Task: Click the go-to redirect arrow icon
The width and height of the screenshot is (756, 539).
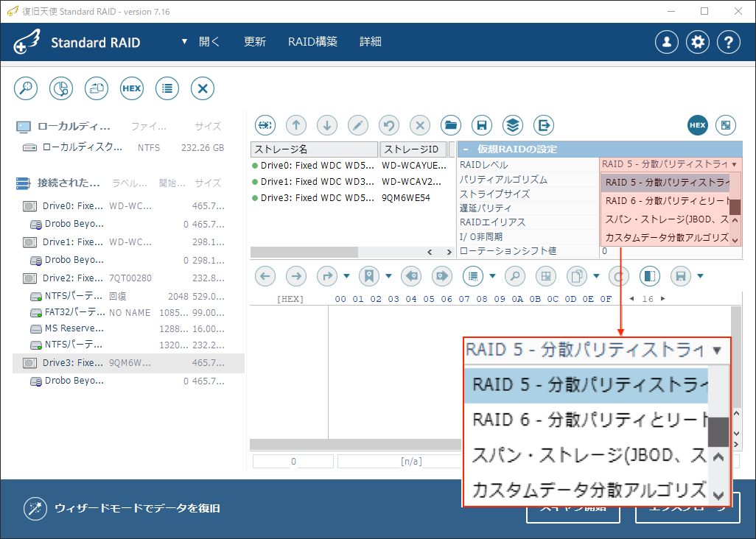Action: pyautogui.click(x=327, y=276)
